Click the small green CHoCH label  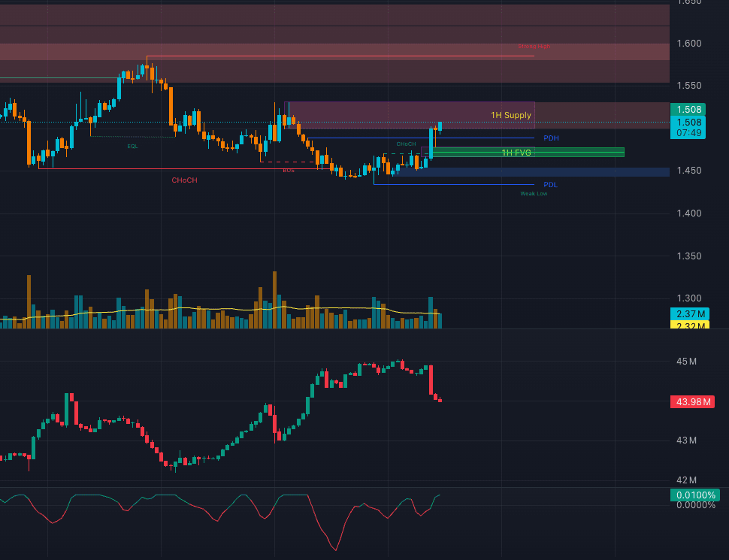coord(406,144)
